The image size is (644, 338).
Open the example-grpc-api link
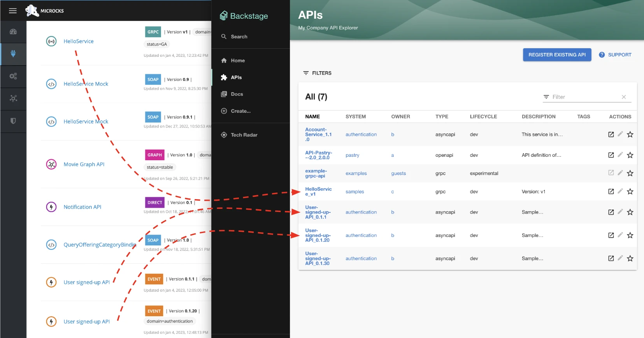click(x=316, y=173)
